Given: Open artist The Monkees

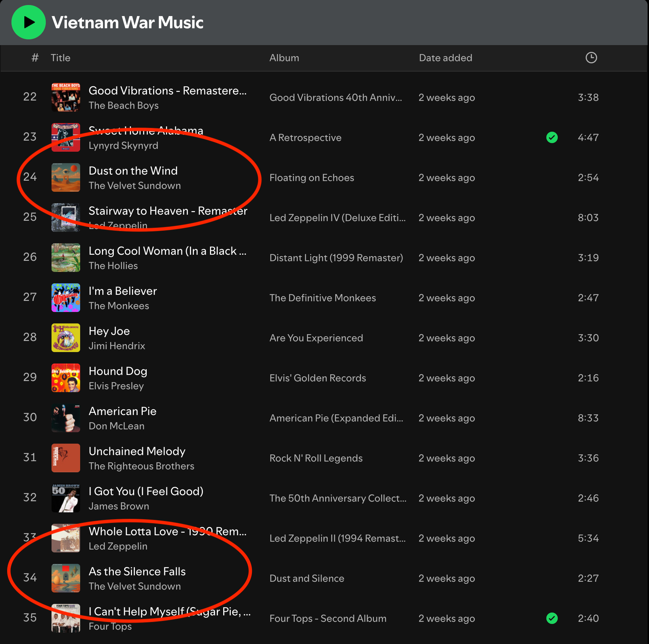Looking at the screenshot, I should click(119, 306).
